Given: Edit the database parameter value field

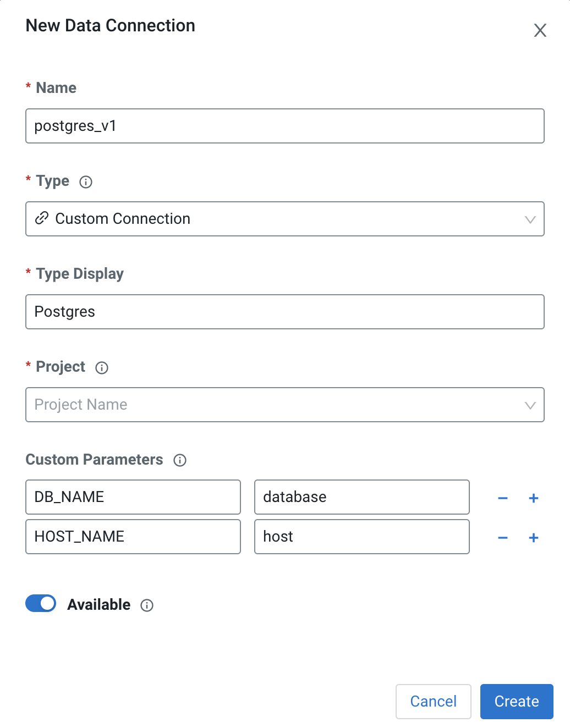Looking at the screenshot, I should pos(361,497).
